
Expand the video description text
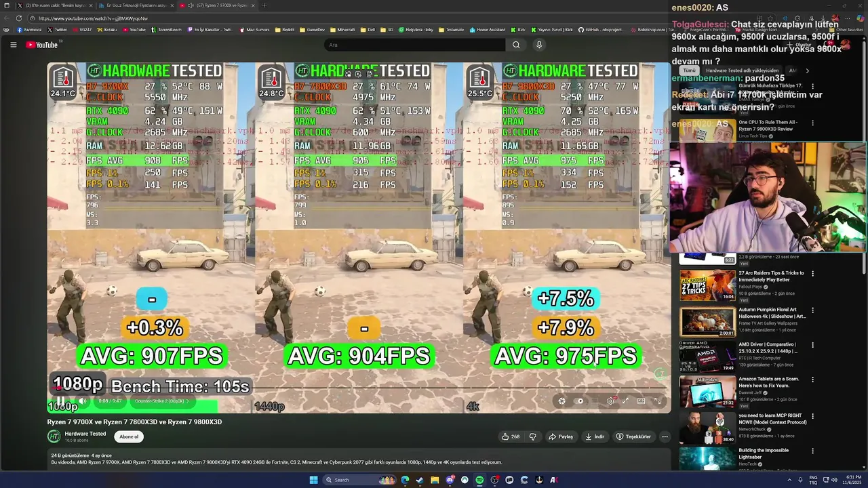click(x=277, y=462)
